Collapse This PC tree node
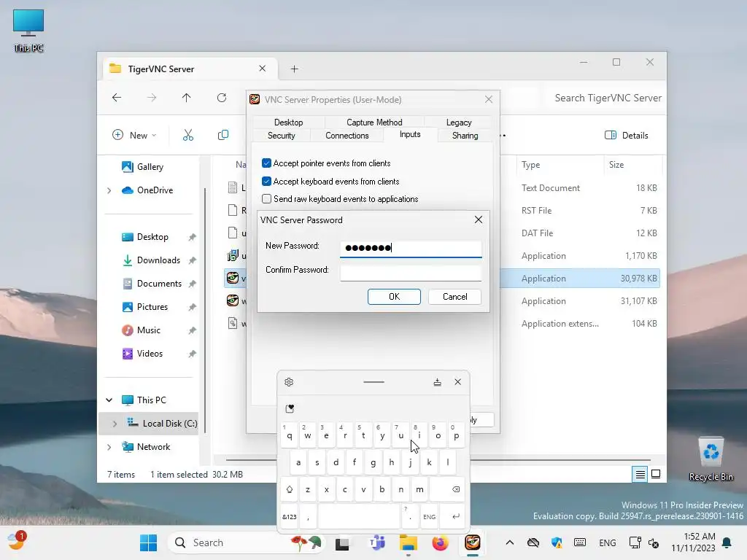This screenshot has height=560, width=747. [109, 400]
